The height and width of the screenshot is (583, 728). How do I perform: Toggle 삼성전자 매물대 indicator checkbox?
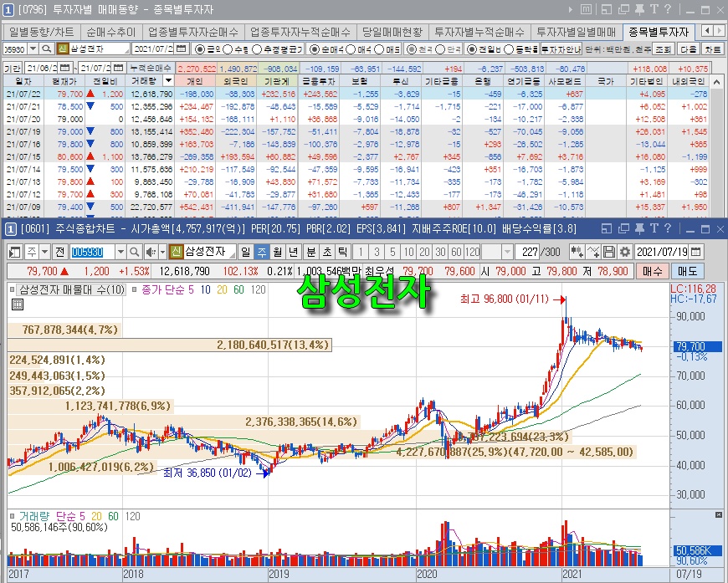12,289
